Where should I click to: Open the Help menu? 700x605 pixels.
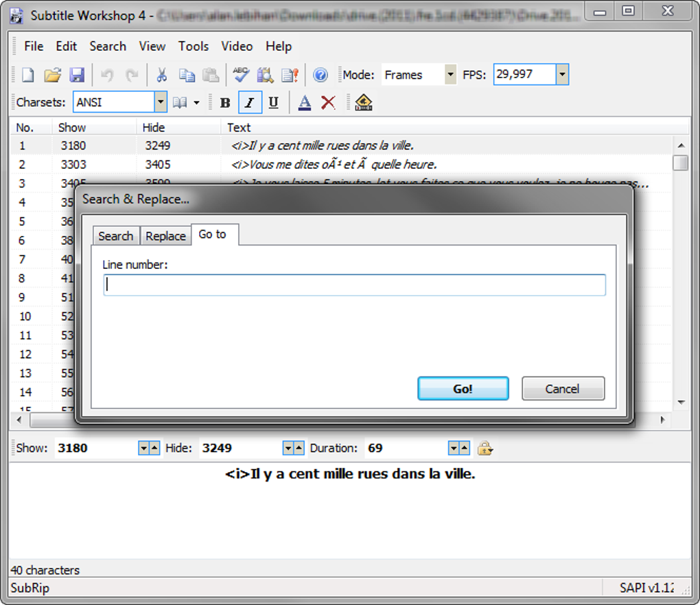pyautogui.click(x=279, y=47)
